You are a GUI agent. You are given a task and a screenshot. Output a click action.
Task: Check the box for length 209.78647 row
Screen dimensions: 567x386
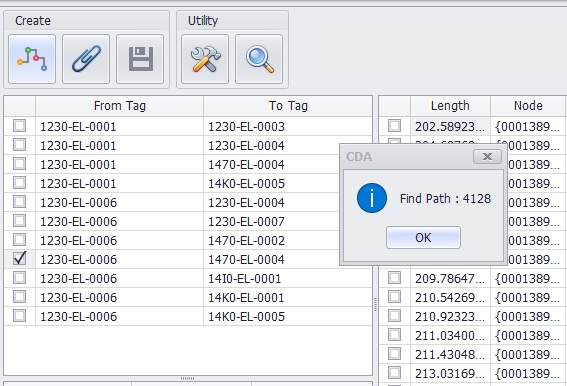tap(395, 278)
